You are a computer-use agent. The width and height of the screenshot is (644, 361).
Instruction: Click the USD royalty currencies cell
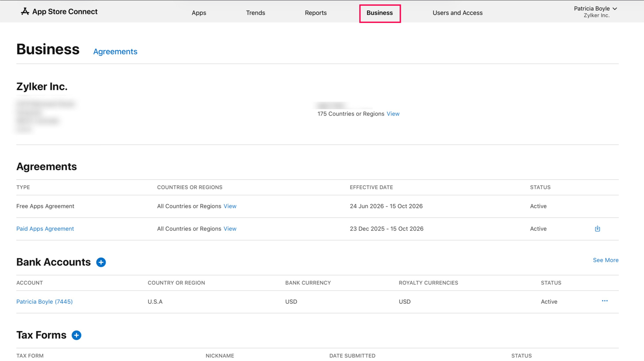404,302
